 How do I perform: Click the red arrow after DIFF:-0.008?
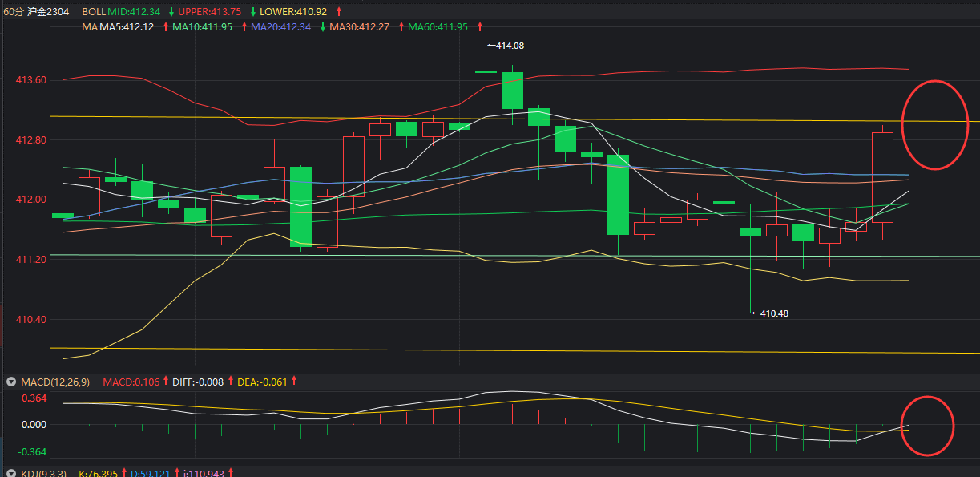(x=230, y=382)
